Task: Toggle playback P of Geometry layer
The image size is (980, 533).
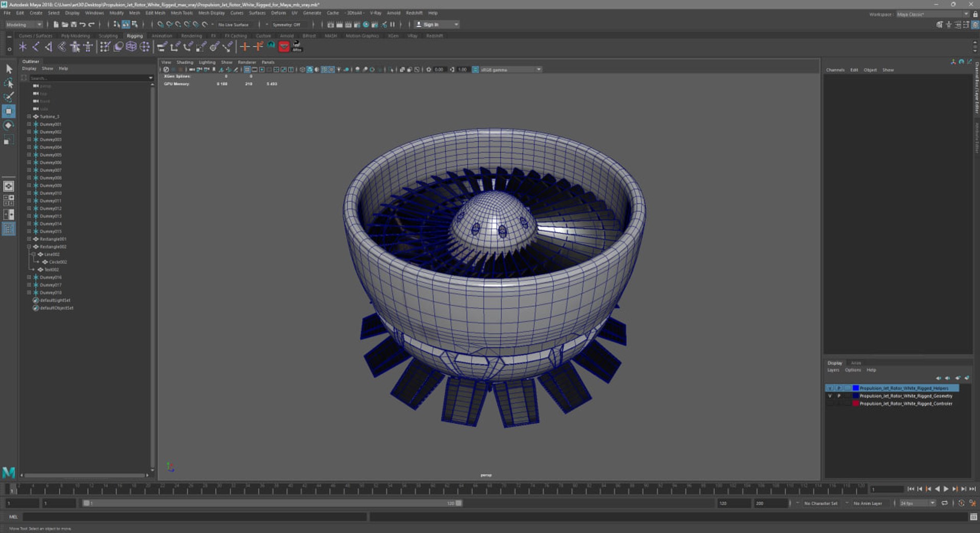Action: click(x=839, y=396)
